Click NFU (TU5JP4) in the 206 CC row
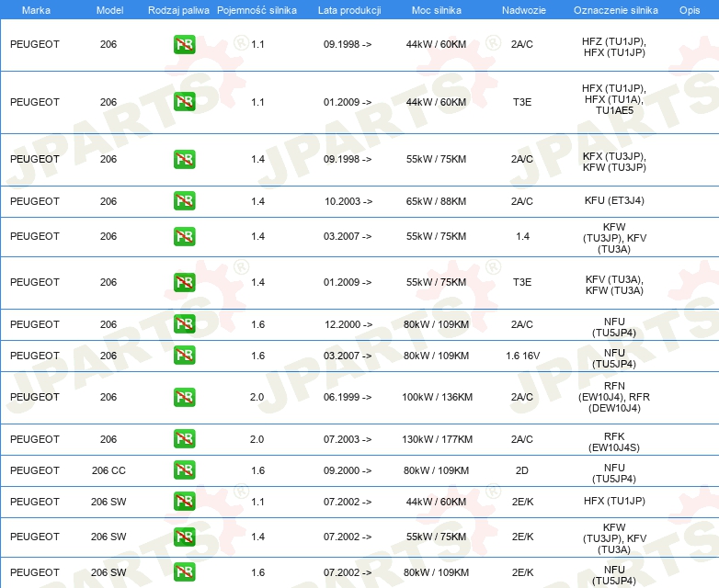The height and width of the screenshot is (588, 719). click(614, 473)
